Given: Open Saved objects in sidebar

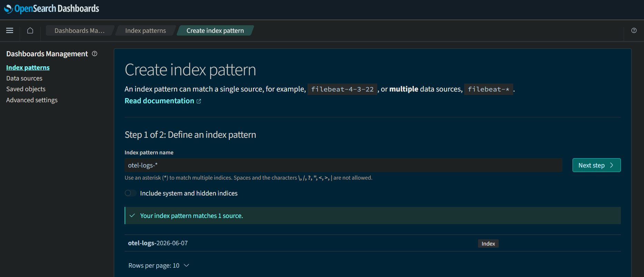Looking at the screenshot, I should pyautogui.click(x=26, y=89).
